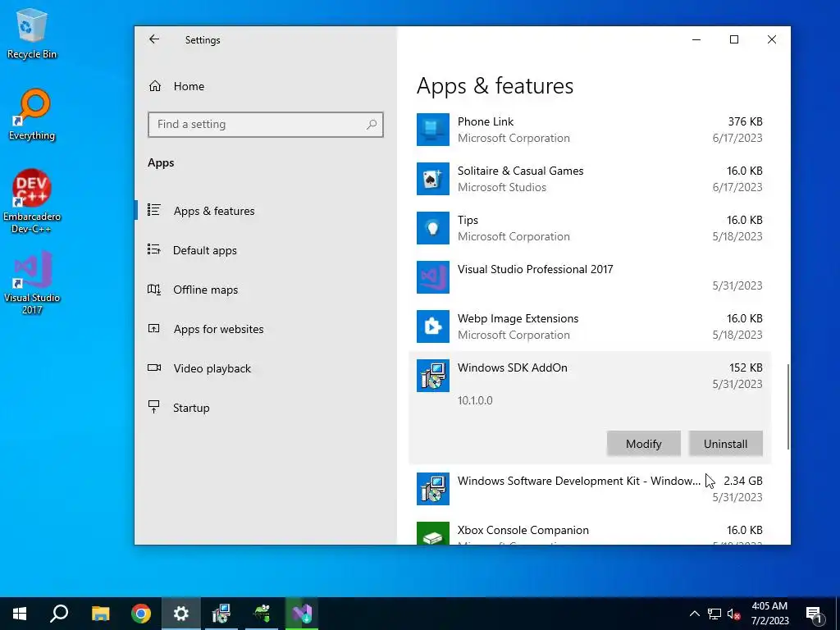This screenshot has height=630, width=840.
Task: Go back with the Settings back arrow
Action: (154, 39)
